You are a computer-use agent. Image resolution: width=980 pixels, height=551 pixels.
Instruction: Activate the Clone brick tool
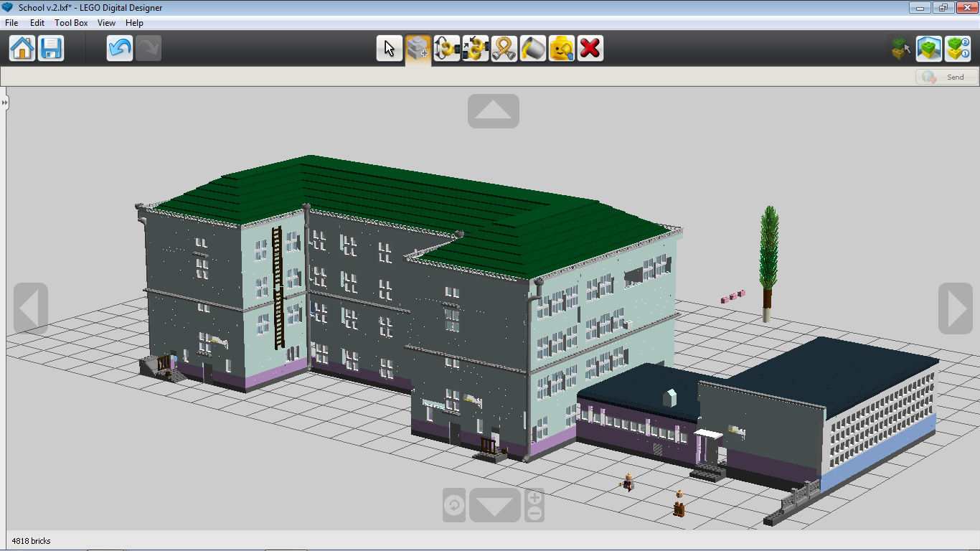pos(418,49)
